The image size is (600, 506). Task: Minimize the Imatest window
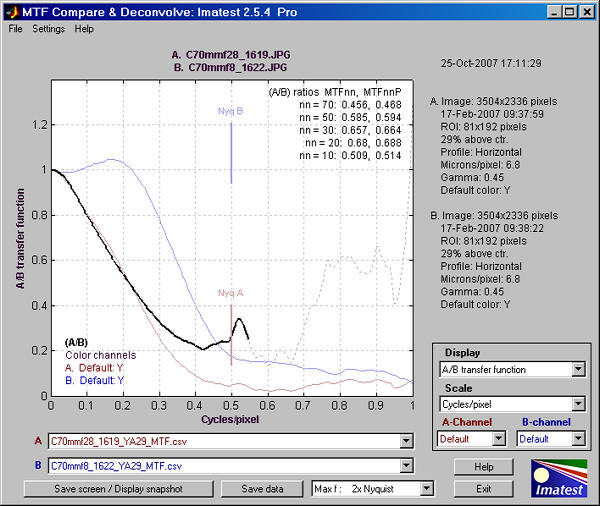tap(554, 12)
